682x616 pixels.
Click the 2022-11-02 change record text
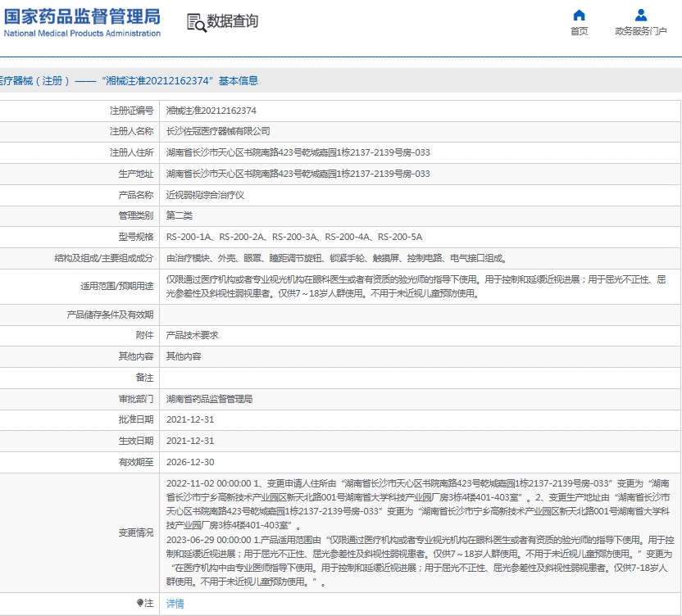418,505
